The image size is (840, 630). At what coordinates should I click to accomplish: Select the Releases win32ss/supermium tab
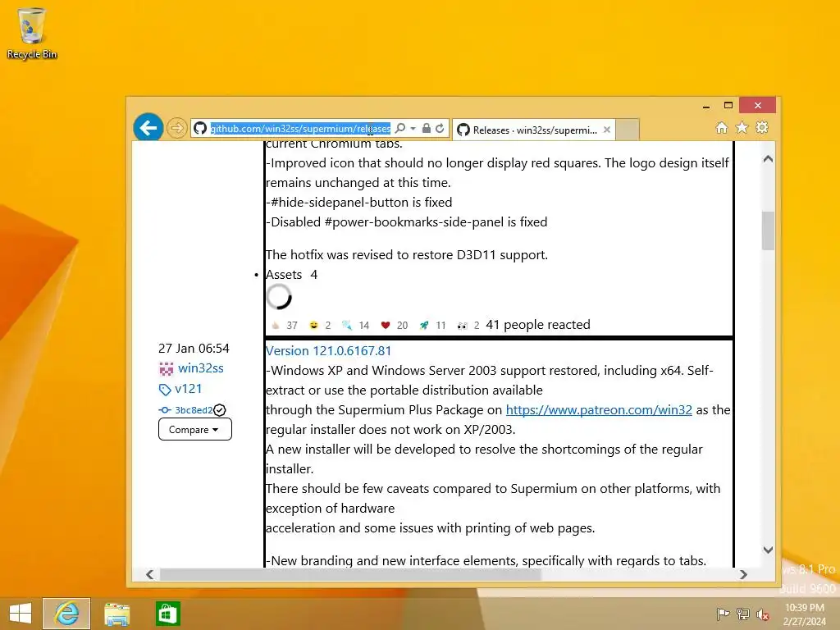(533, 130)
